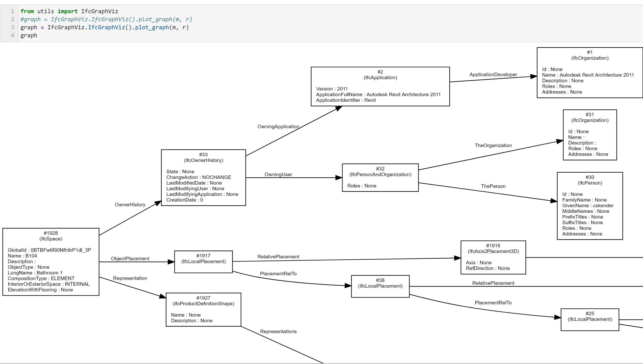
Task: Click the TheOrganization edge label
Action: click(493, 145)
